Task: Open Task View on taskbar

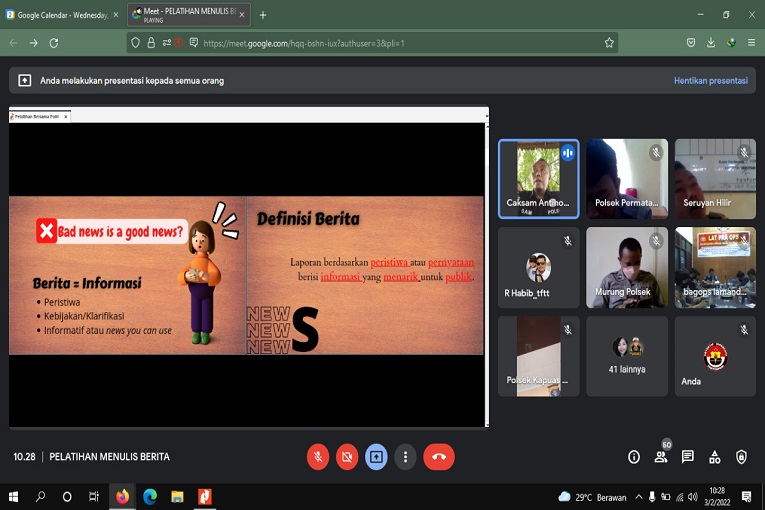Action: (94, 497)
